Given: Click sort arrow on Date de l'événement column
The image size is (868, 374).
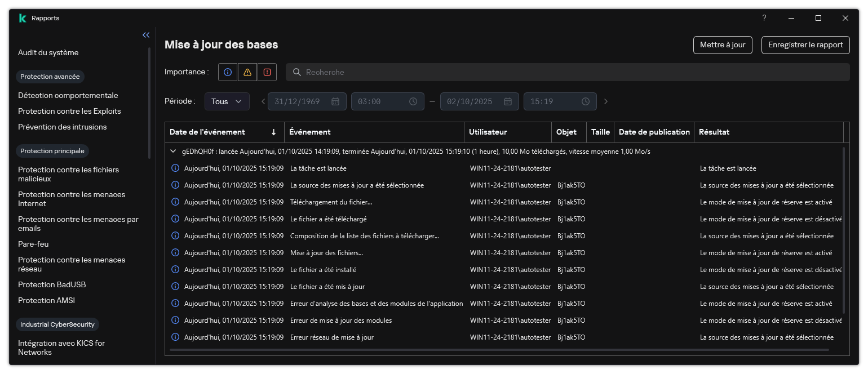Looking at the screenshot, I should (x=274, y=132).
